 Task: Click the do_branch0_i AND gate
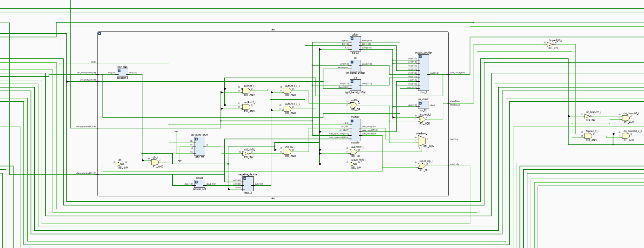point(626,118)
